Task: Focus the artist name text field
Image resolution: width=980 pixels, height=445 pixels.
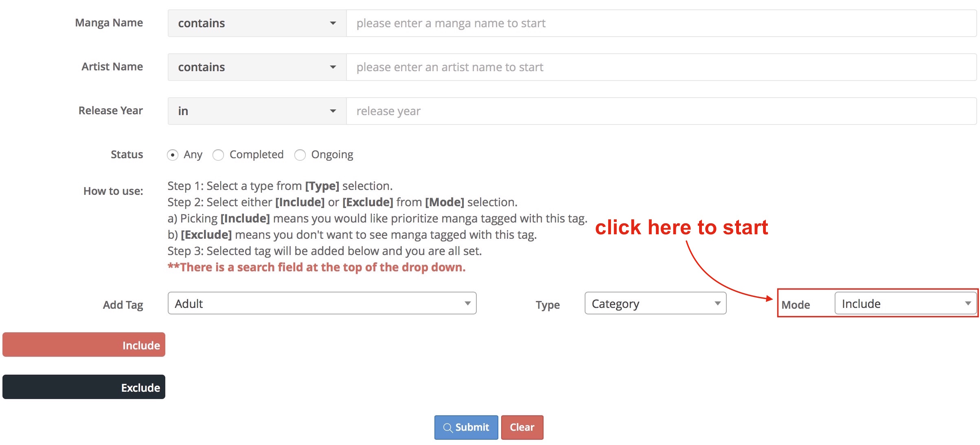Action: tap(661, 67)
